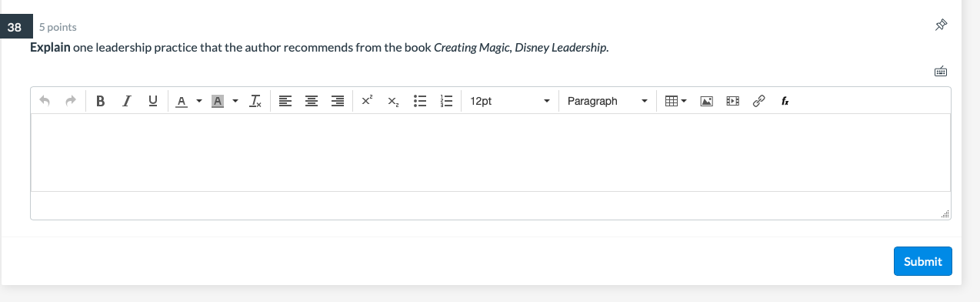Insert a numbered list

coord(446,101)
